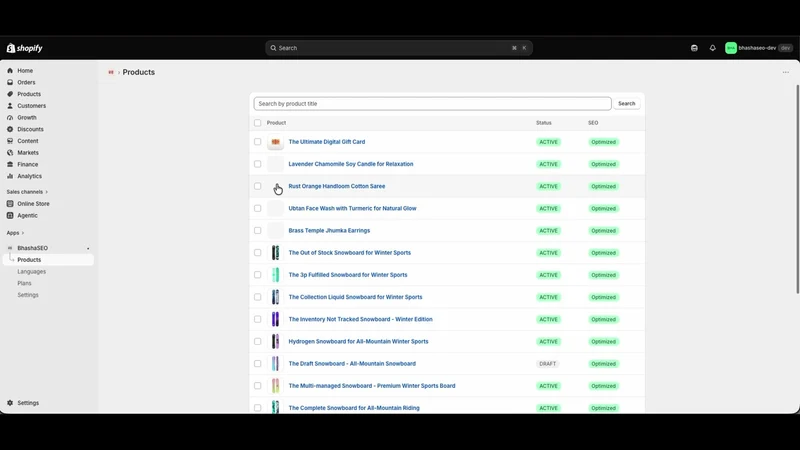This screenshot has width=800, height=450.
Task: Open Ubtan Face Wash with Turmeric link
Action: pos(353,209)
